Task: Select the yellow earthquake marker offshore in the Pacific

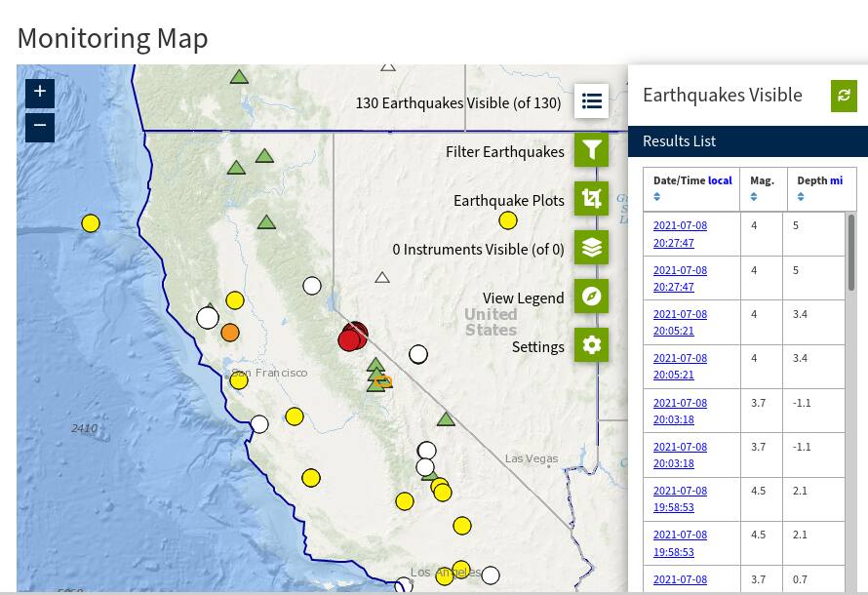Action: (91, 223)
